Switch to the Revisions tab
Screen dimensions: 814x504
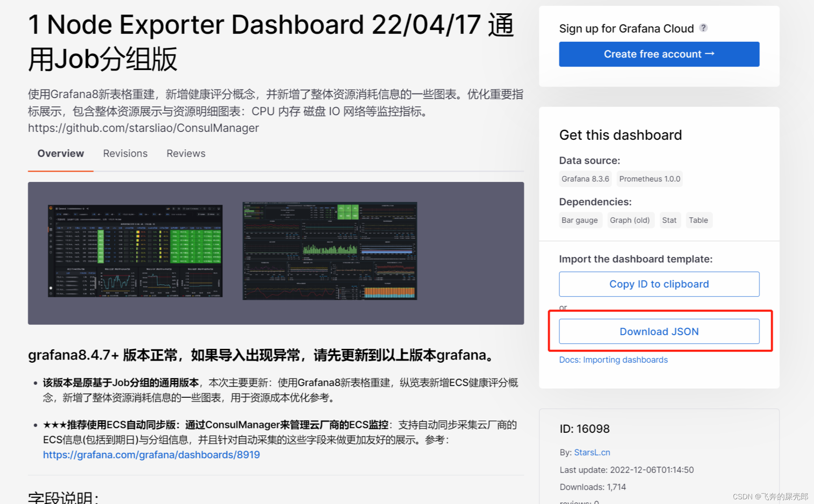[125, 154]
